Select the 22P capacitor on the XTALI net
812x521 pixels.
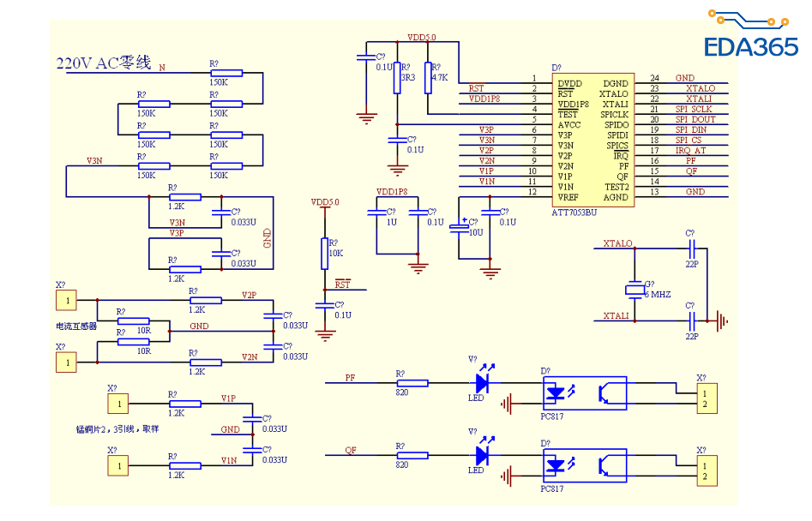pyautogui.click(x=692, y=320)
